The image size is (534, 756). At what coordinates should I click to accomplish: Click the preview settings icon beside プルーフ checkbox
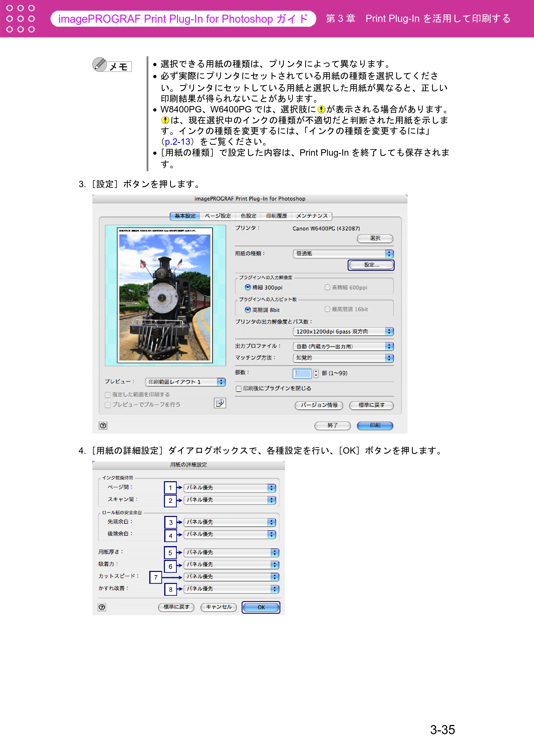(x=220, y=403)
